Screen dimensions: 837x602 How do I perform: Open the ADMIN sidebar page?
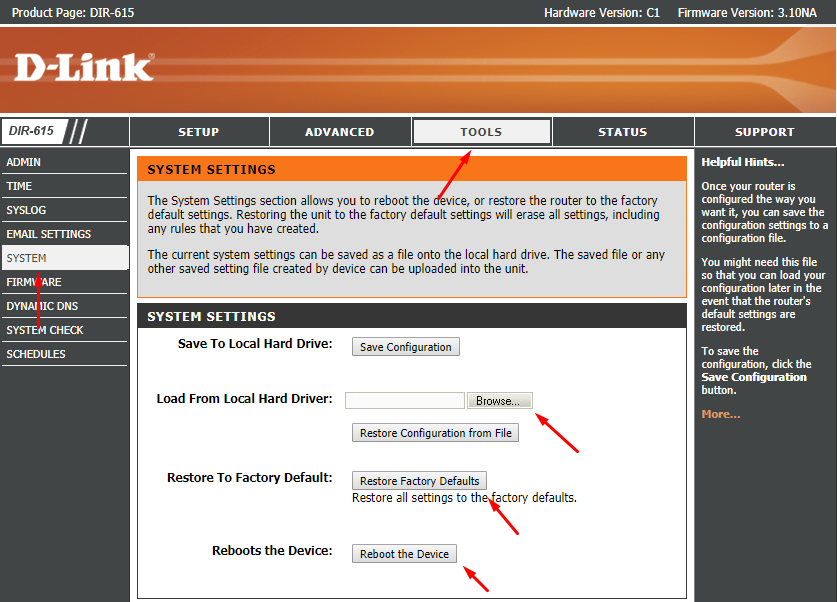pyautogui.click(x=64, y=162)
